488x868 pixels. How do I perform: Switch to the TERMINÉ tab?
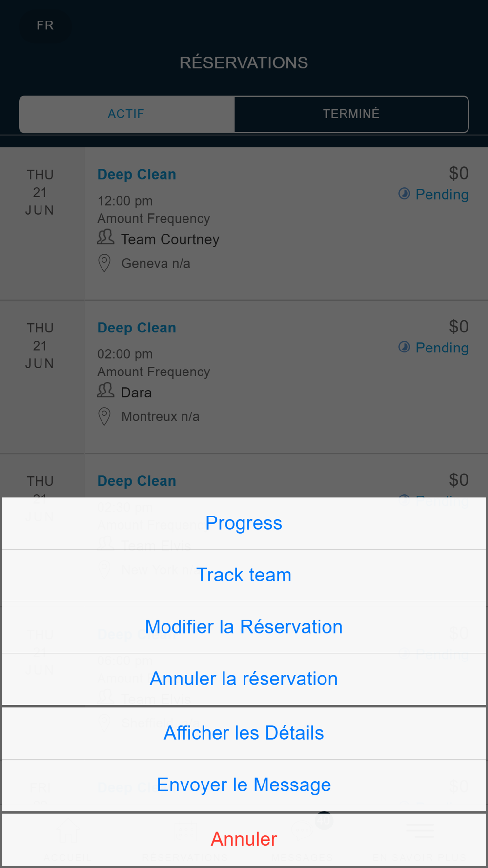(x=351, y=114)
